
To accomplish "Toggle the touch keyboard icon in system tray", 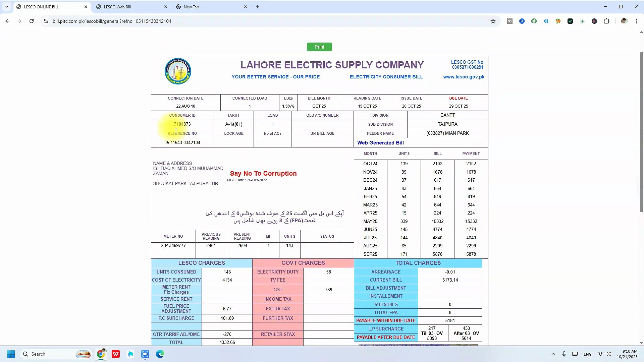I will [575, 354].
